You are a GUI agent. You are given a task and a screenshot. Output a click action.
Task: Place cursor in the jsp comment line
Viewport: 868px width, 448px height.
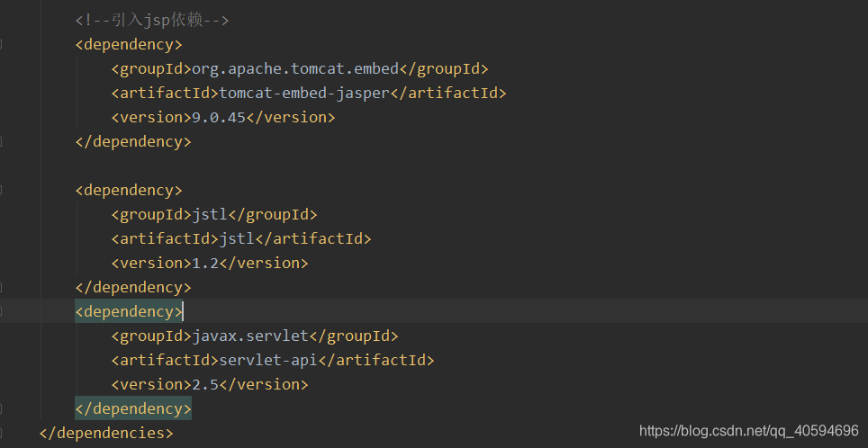coord(152,21)
